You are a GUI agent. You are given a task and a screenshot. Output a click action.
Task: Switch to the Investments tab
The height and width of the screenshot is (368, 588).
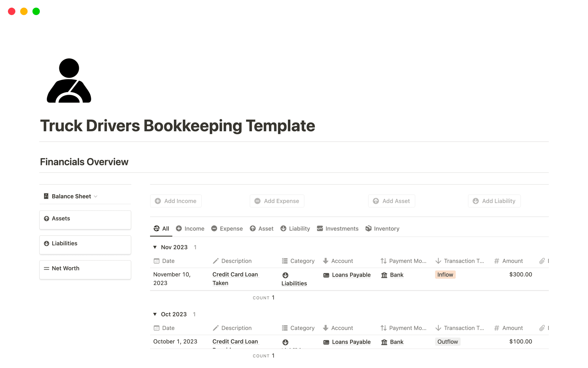point(337,228)
